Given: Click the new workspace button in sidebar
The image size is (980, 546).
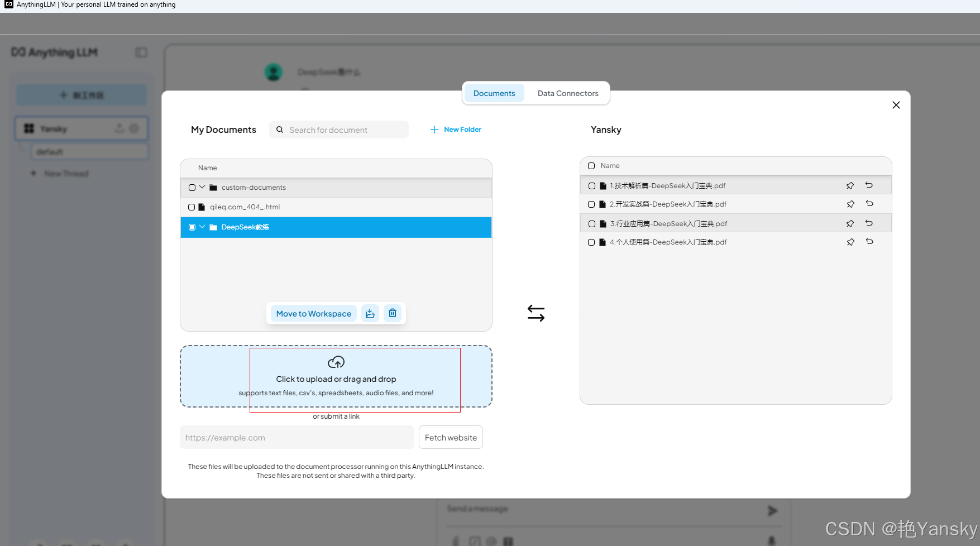Looking at the screenshot, I should point(82,95).
